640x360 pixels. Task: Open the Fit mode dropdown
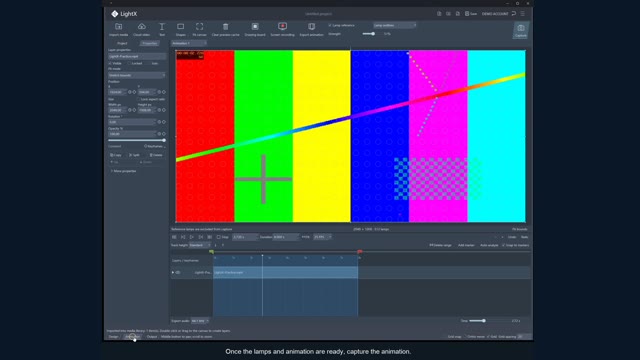pos(137,76)
